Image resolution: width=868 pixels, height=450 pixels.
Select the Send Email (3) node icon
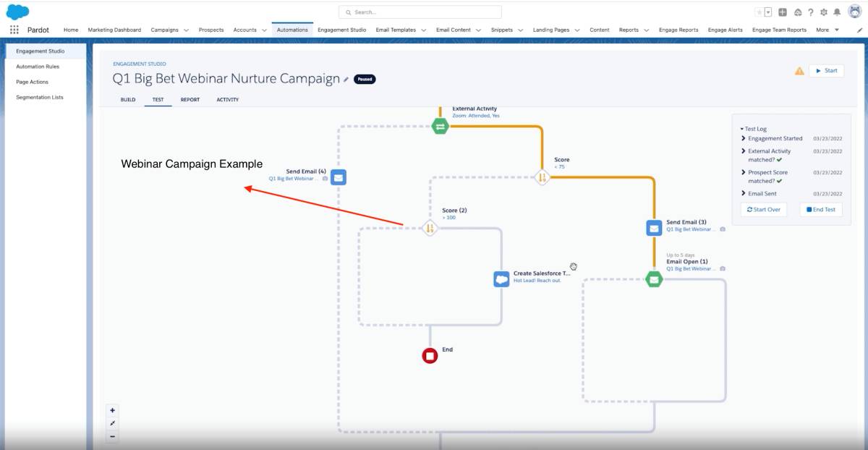654,228
